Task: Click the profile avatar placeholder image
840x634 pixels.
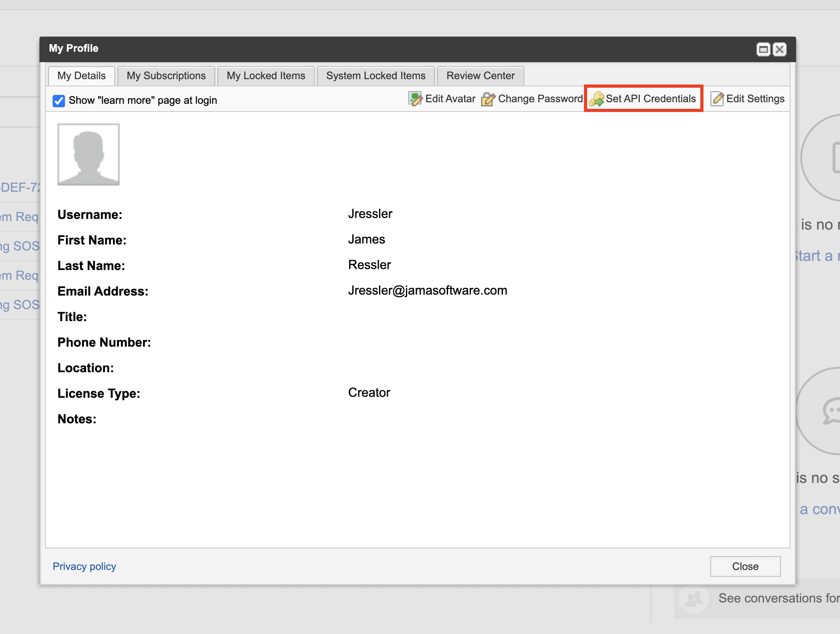Action: [x=88, y=154]
